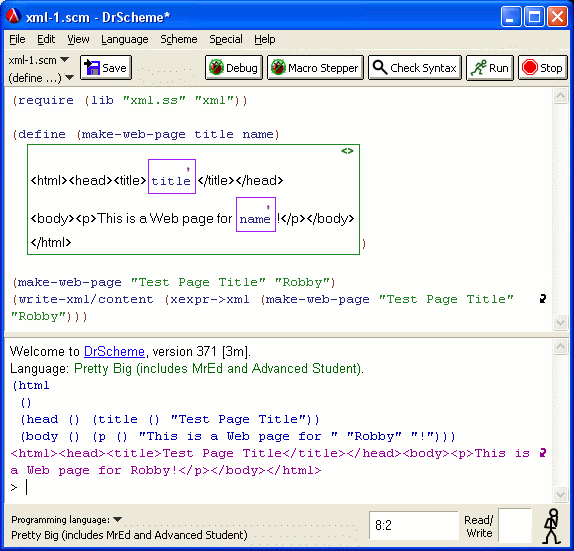The height and width of the screenshot is (551, 574).
Task: Click the </html> closing tag in XML box
Action: 51,242
